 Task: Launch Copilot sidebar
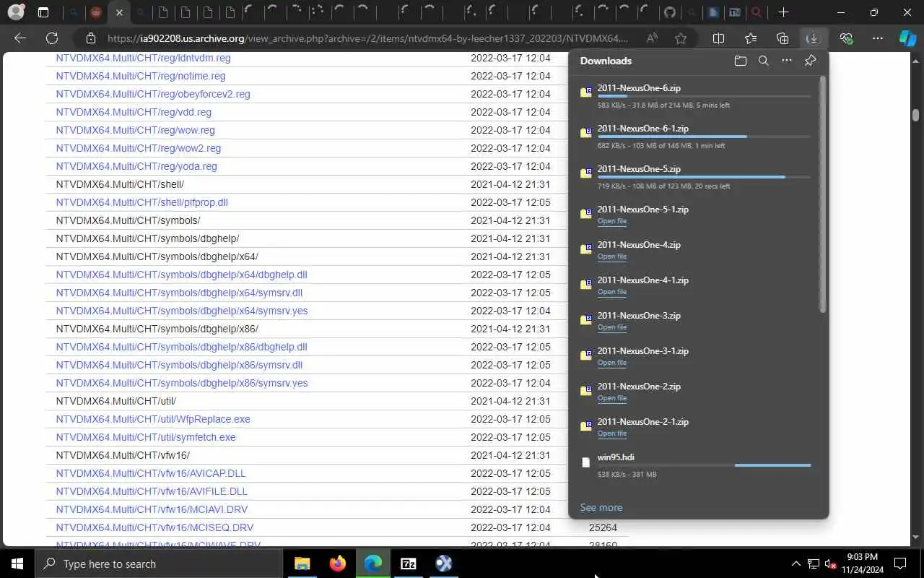coord(908,38)
